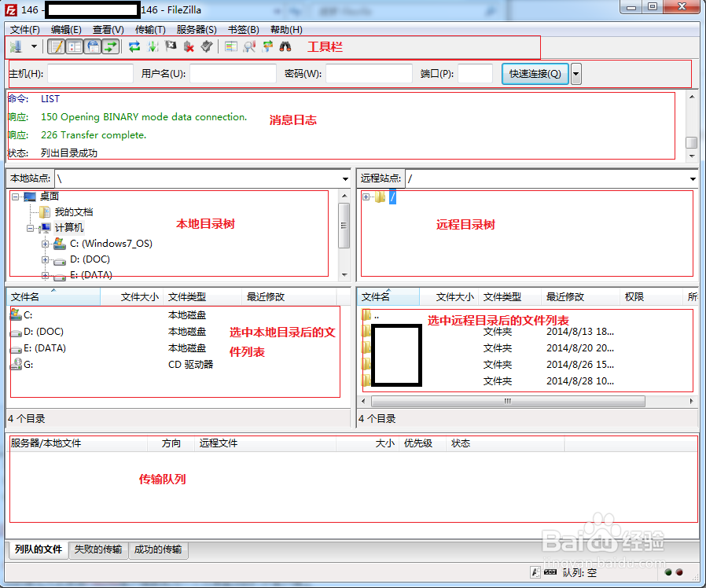Focus the 主机(H) host field
The width and height of the screenshot is (706, 588).
click(90, 73)
